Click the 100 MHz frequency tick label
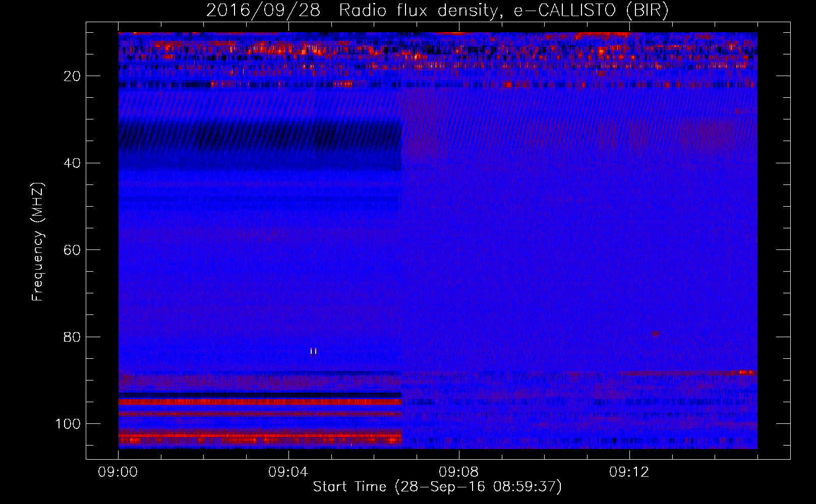Viewport: 816px width, 504px height. click(x=68, y=424)
